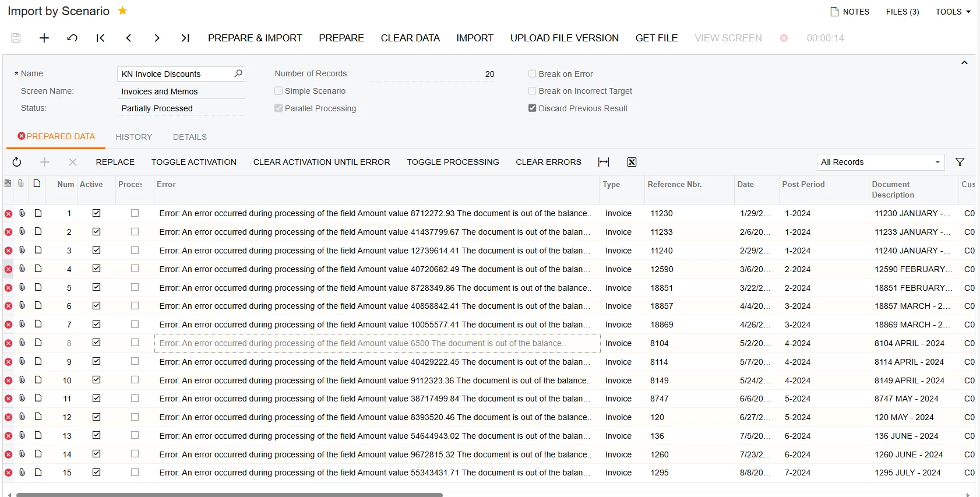Click the Undo/cancel arrow icon
Viewport: 980px width, 497px height.
tap(72, 38)
